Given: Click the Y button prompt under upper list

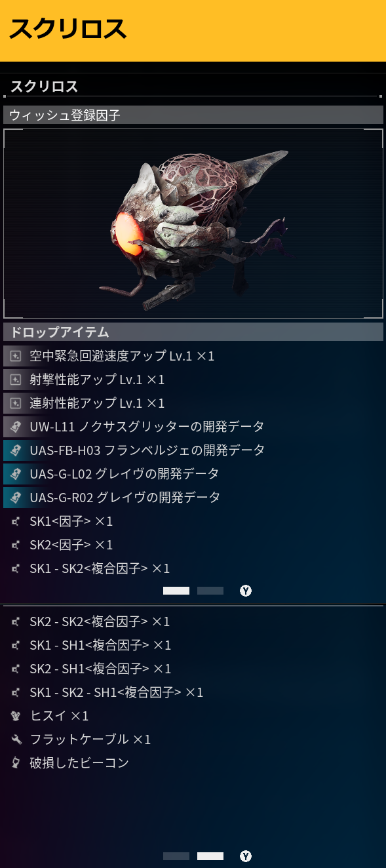Looking at the screenshot, I should (246, 591).
